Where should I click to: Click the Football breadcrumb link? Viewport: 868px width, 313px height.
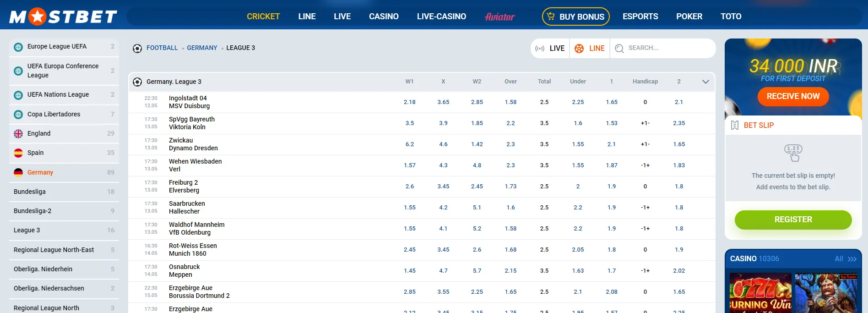(x=162, y=48)
